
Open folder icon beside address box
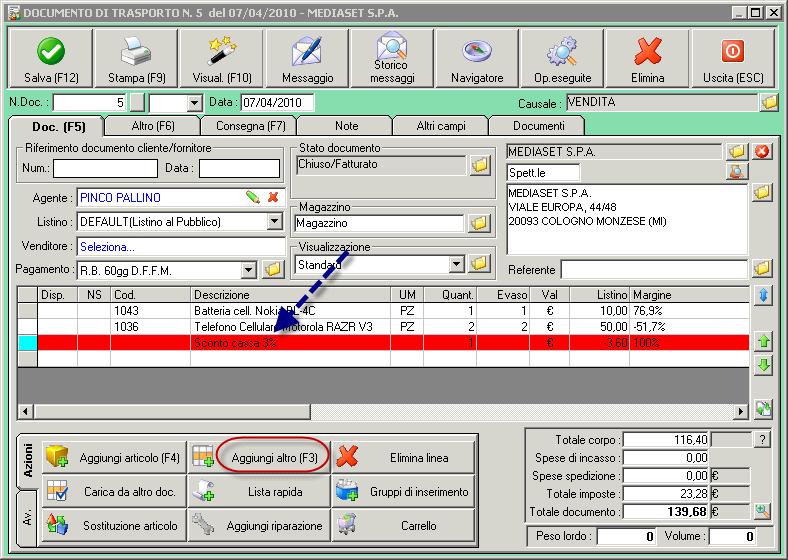[x=762, y=192]
